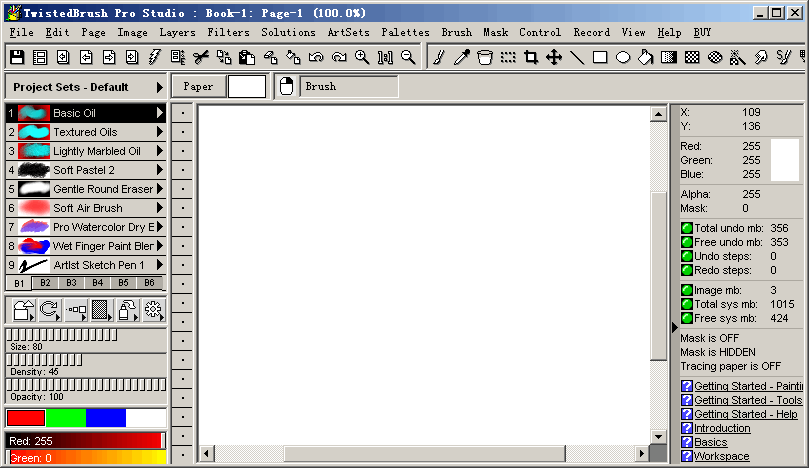Click the Zoom In magnifier icon
This screenshot has width=809, height=468.
(x=362, y=57)
